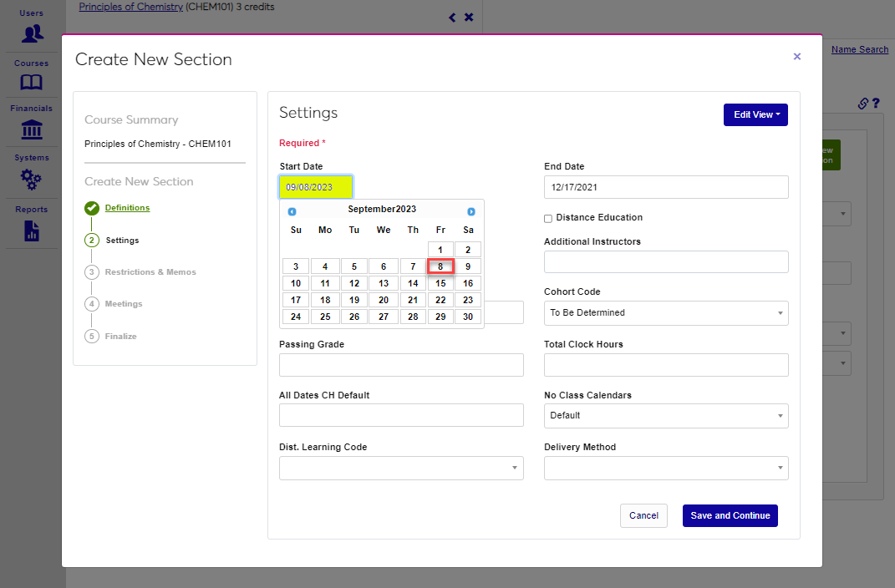Open the Reports document icon
The width and height of the screenshot is (895, 588).
pos(32,231)
